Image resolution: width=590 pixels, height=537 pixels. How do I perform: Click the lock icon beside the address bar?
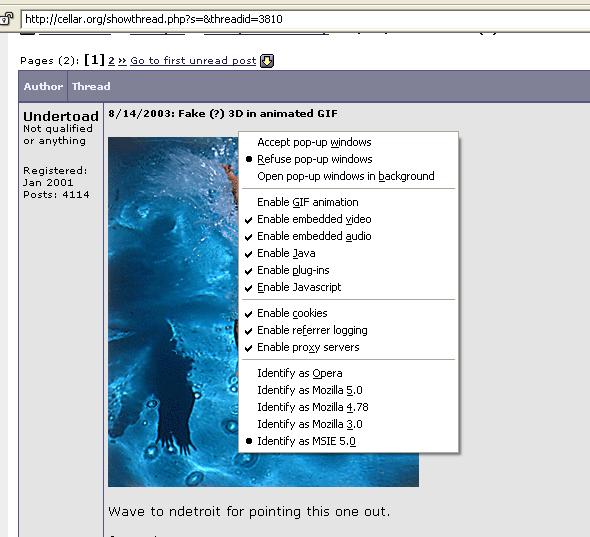[6, 18]
